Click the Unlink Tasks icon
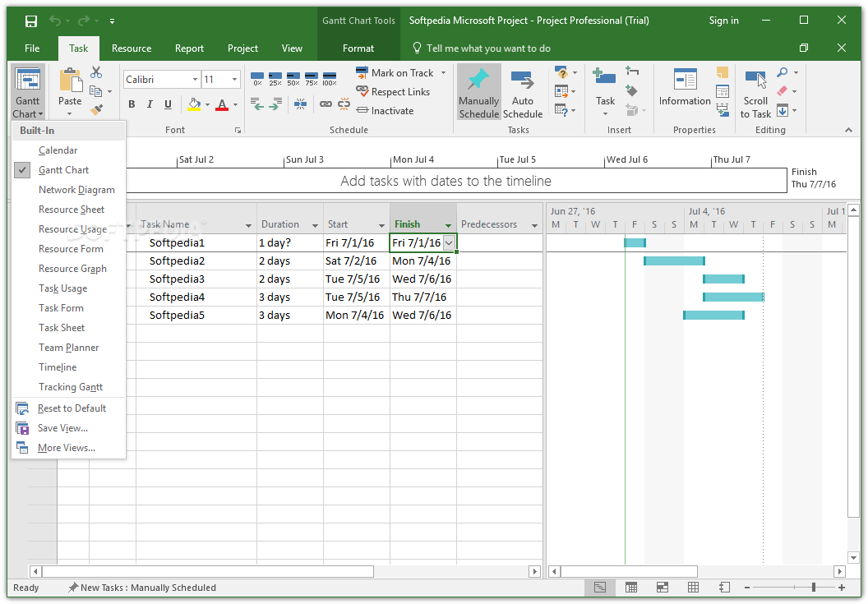The image size is (868, 604). 344,104
